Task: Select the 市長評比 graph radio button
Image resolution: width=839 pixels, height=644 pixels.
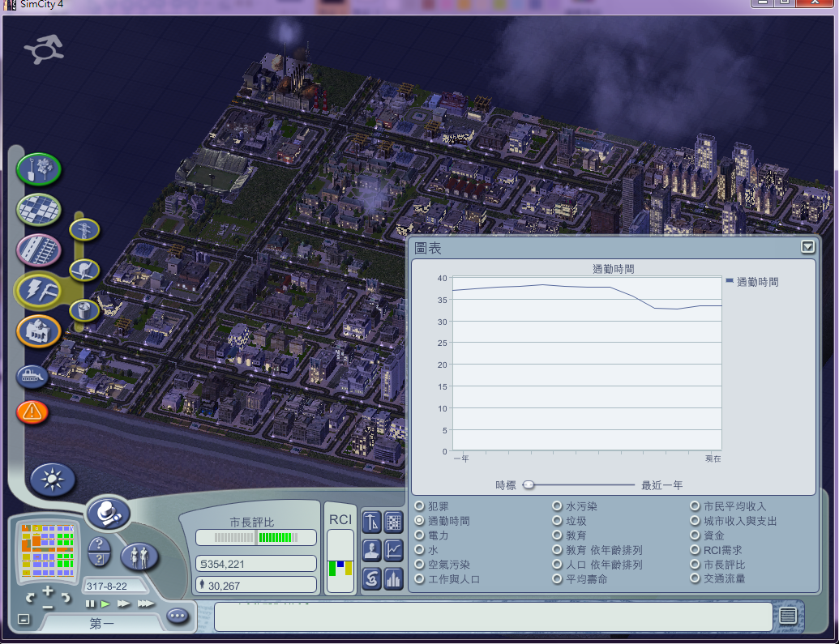Action: pos(695,564)
